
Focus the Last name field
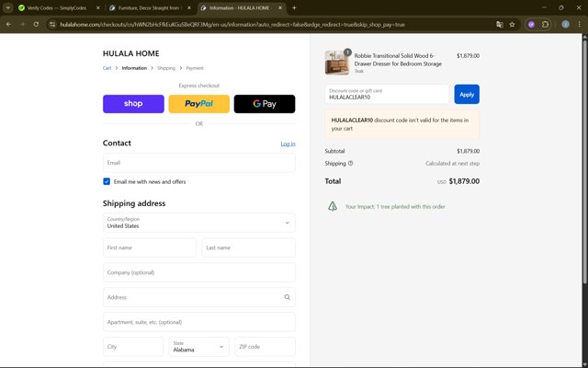coord(249,247)
